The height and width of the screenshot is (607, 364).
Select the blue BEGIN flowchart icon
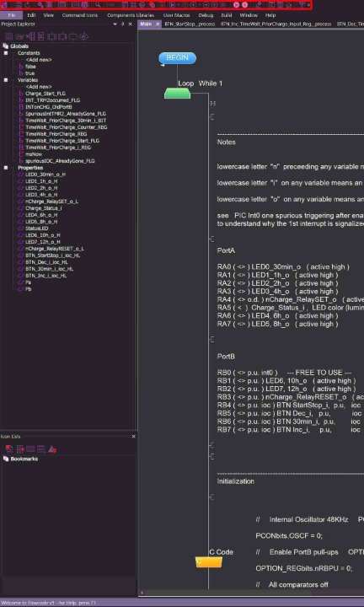[x=177, y=58]
